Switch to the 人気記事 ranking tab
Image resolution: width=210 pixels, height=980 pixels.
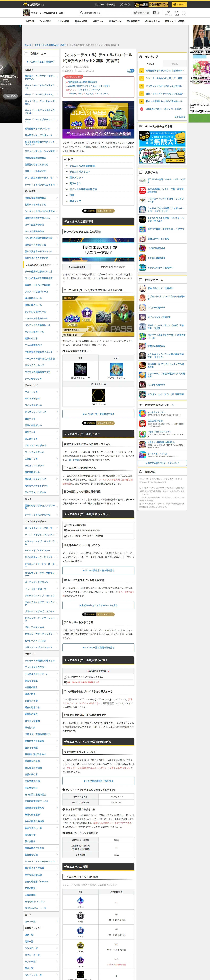click(150, 64)
